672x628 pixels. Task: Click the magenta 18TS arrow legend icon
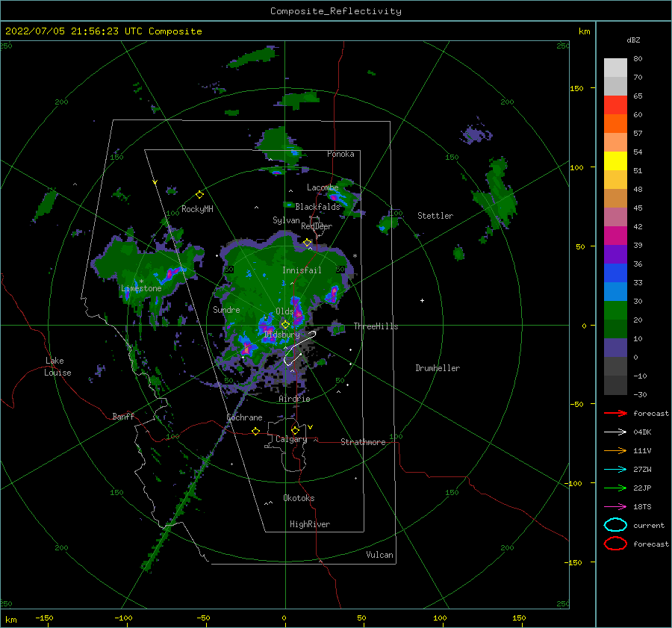click(615, 507)
